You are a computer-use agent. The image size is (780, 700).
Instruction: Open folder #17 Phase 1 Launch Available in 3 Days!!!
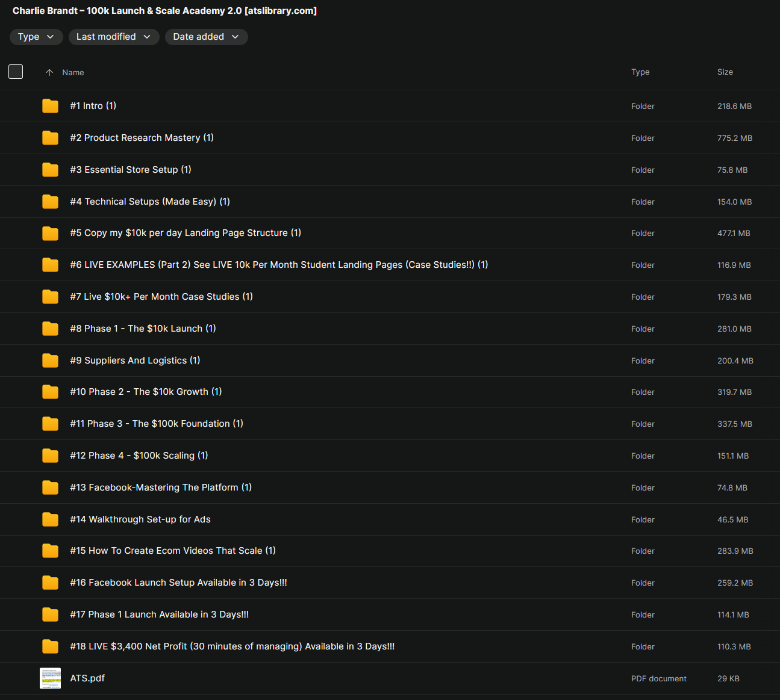click(x=160, y=615)
